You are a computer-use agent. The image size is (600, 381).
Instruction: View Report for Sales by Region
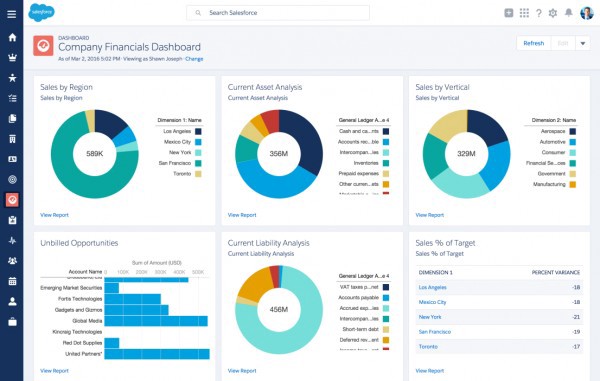54,215
